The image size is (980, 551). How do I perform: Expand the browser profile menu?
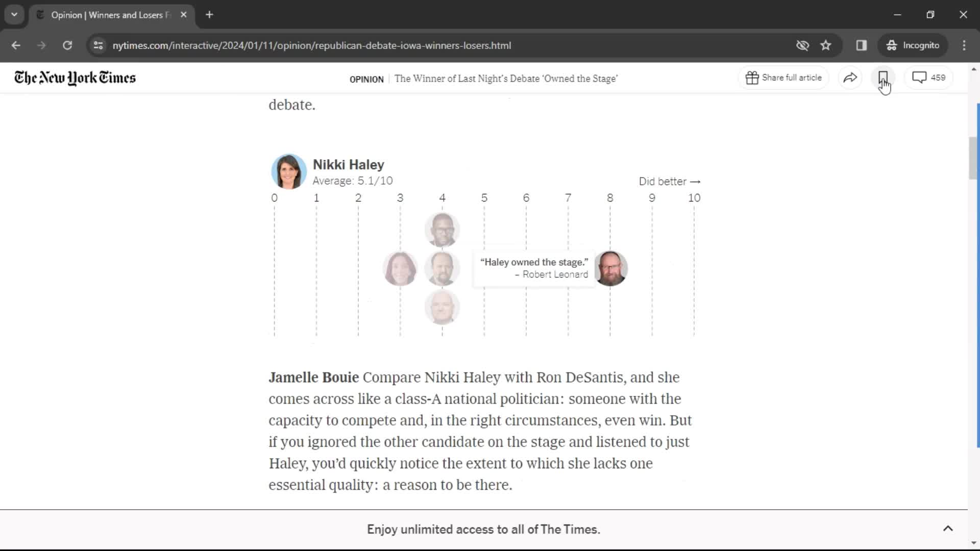click(913, 45)
